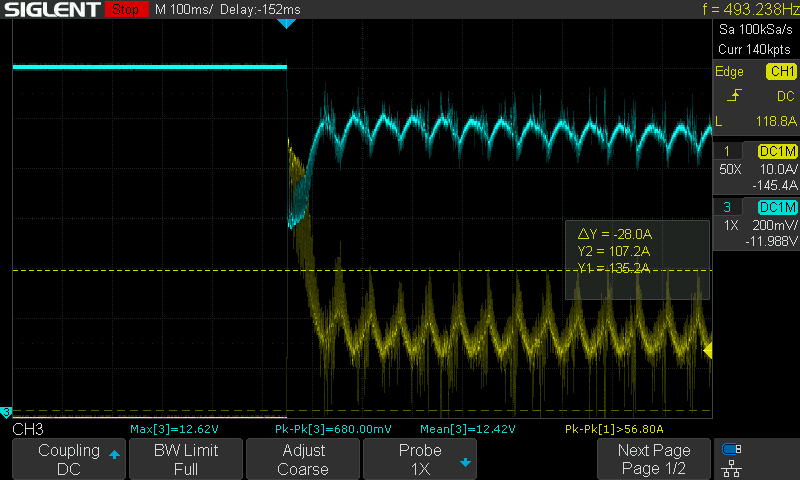This screenshot has height=480, width=800.
Task: Select the channel 3 ground level marker
Action: coord(6,412)
